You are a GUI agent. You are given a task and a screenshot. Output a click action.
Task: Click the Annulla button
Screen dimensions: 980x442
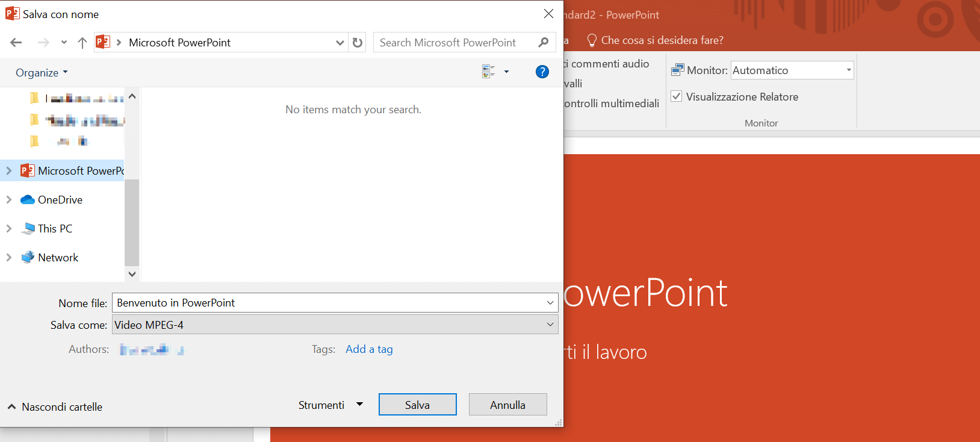coord(508,405)
